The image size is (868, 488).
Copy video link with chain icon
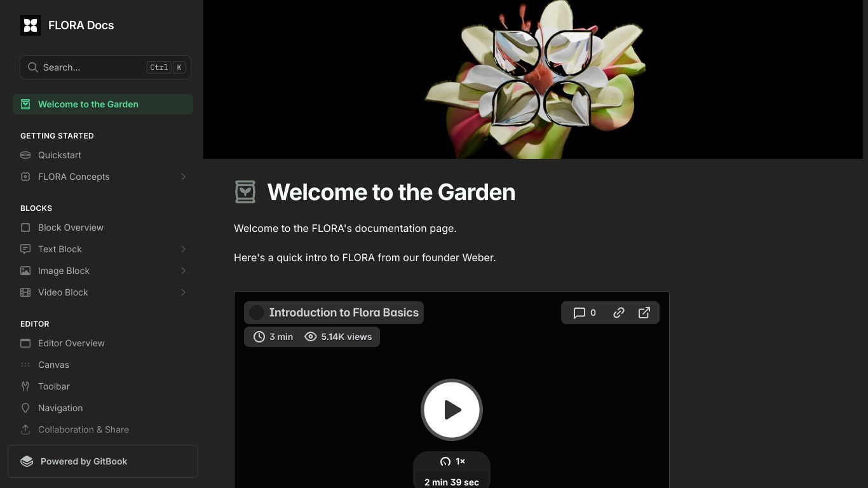click(x=618, y=313)
